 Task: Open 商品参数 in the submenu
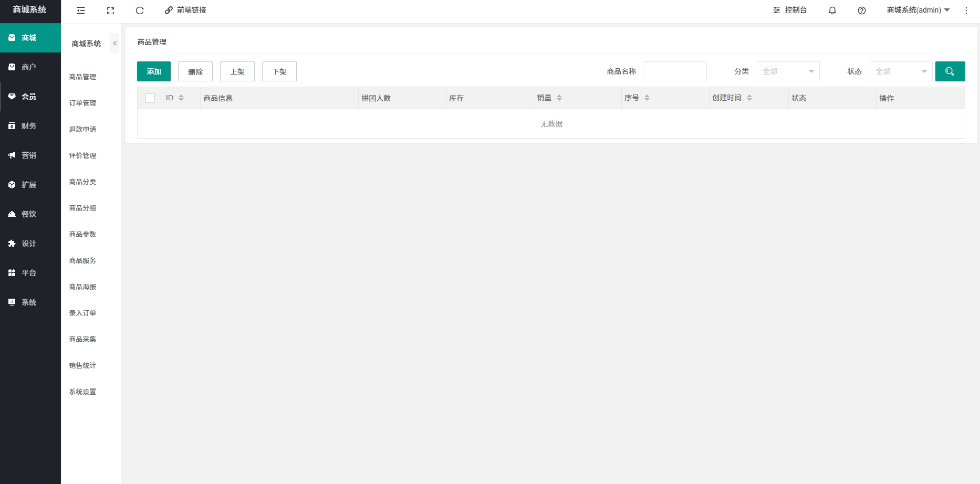tap(82, 234)
